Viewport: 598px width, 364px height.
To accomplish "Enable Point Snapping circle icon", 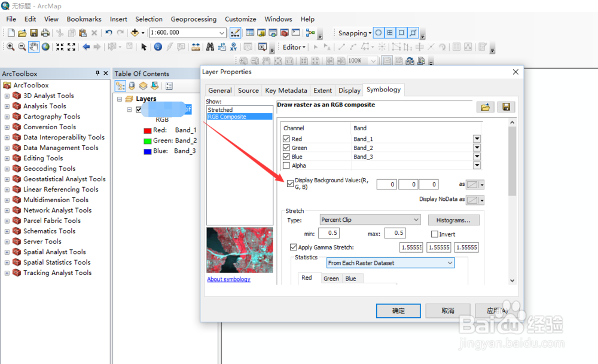I will pyautogui.click(x=379, y=33).
